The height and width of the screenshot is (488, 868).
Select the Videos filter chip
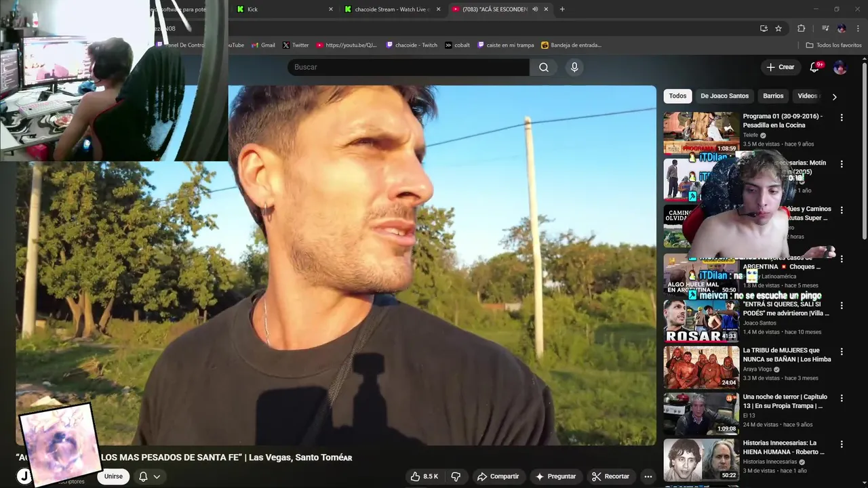tap(808, 96)
